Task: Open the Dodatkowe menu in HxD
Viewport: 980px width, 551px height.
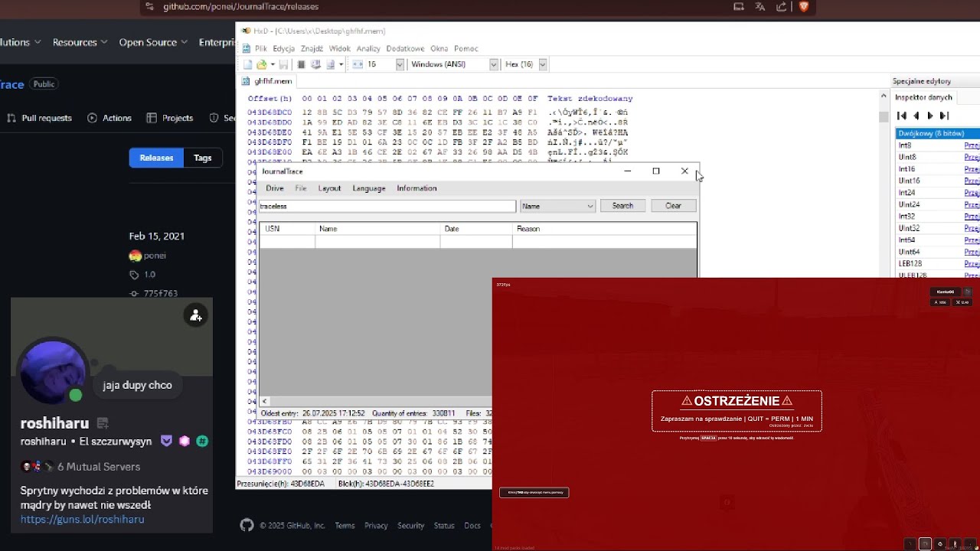Action: click(405, 48)
